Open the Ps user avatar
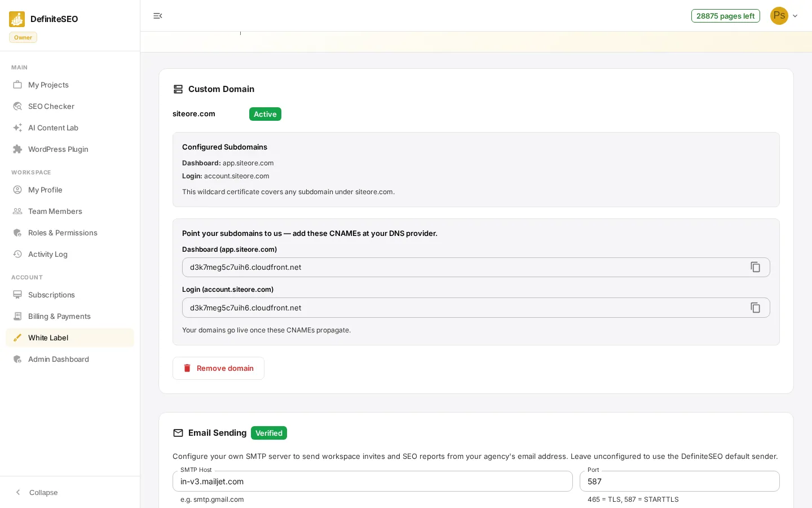This screenshot has width=812, height=508. click(x=779, y=16)
